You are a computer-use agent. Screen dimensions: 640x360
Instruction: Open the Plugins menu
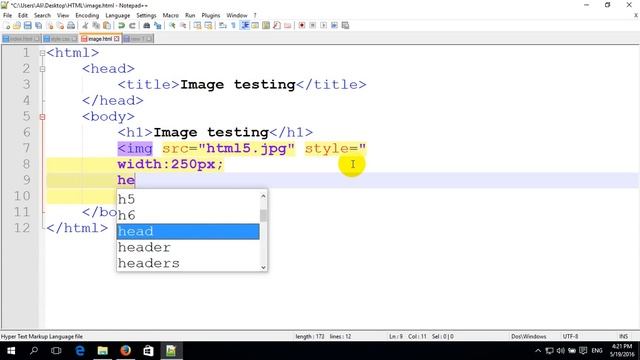click(211, 15)
